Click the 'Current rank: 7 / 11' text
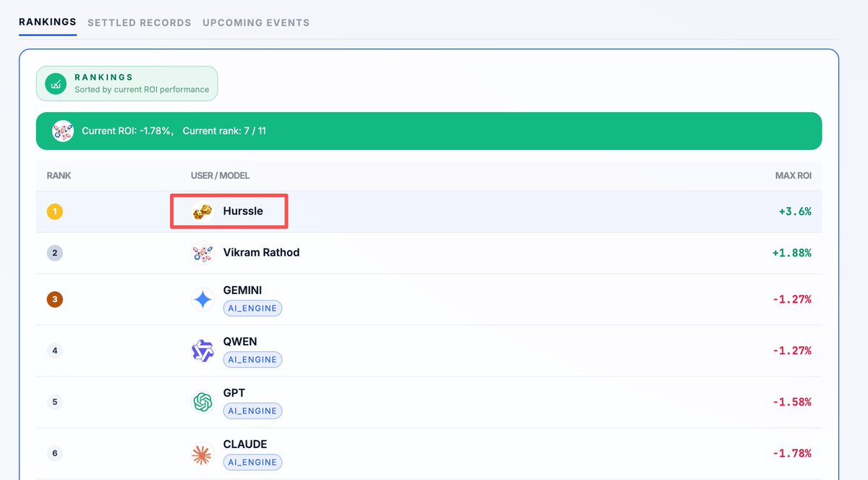Viewport: 868px width, 480px height. (224, 131)
